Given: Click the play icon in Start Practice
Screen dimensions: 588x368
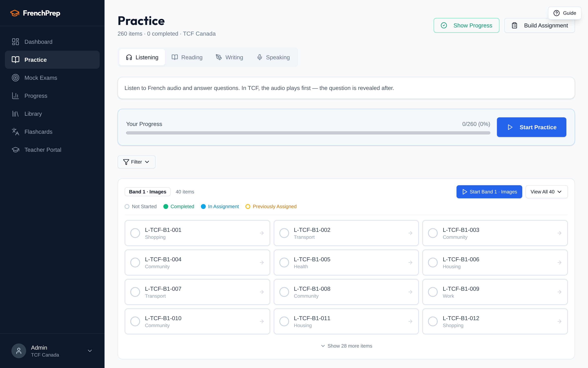Looking at the screenshot, I should (x=510, y=127).
